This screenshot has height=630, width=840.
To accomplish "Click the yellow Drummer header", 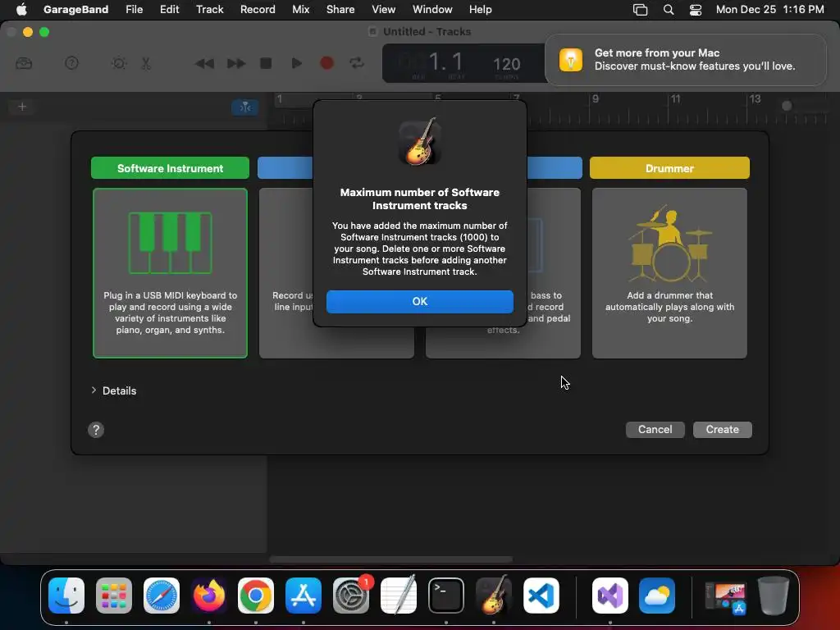I will (x=669, y=168).
